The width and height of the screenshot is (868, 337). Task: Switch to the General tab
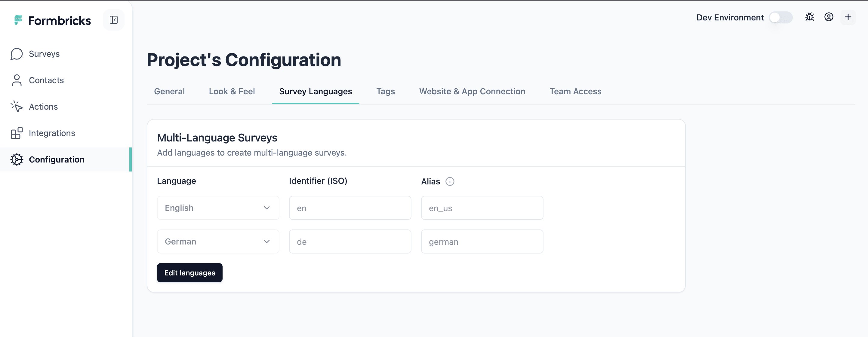point(169,91)
